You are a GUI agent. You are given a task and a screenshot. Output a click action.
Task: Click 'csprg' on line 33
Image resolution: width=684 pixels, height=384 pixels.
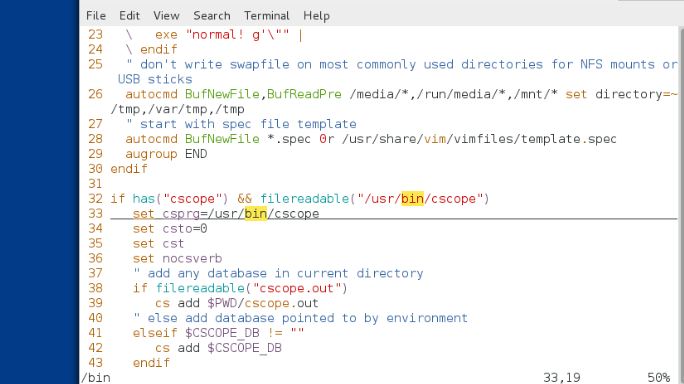pyautogui.click(x=181, y=214)
